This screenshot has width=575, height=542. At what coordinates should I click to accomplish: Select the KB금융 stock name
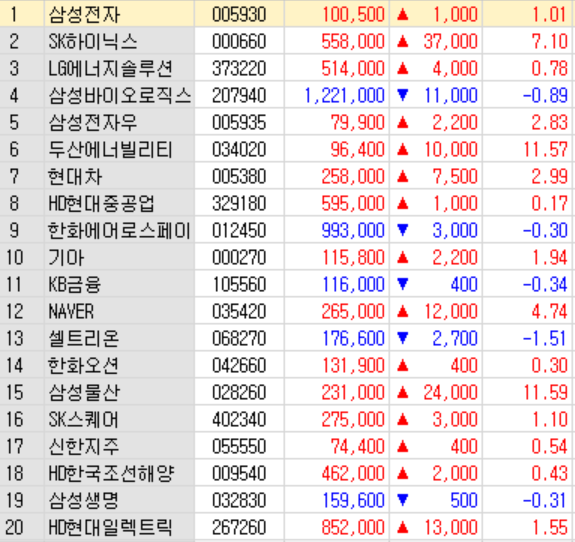[74, 285]
